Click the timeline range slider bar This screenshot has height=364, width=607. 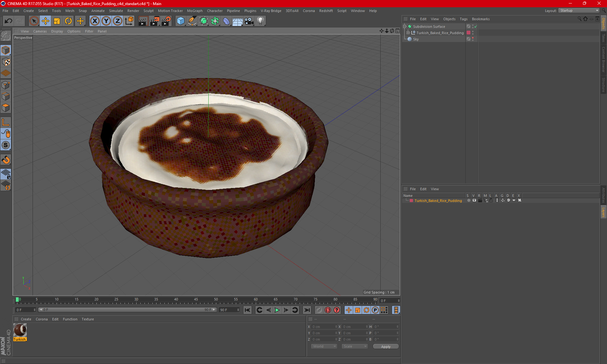point(127,310)
